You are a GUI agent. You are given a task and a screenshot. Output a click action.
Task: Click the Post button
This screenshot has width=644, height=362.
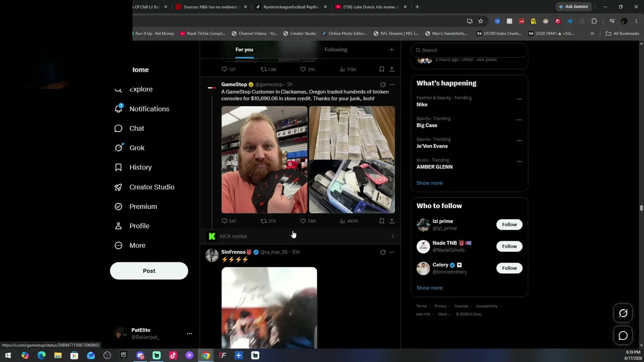pyautogui.click(x=149, y=271)
